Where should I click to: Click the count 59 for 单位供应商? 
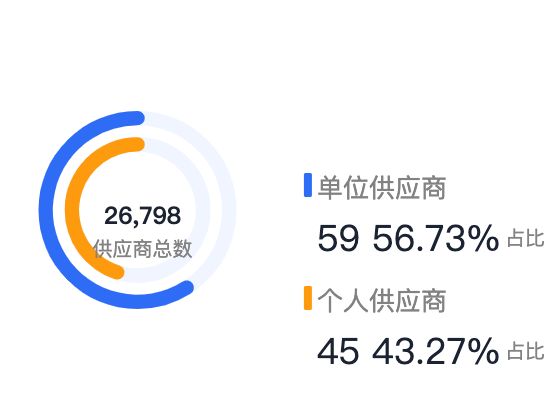click(x=338, y=238)
